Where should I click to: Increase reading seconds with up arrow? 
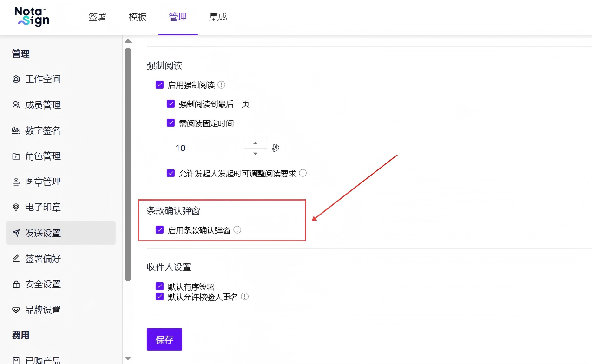256,143
